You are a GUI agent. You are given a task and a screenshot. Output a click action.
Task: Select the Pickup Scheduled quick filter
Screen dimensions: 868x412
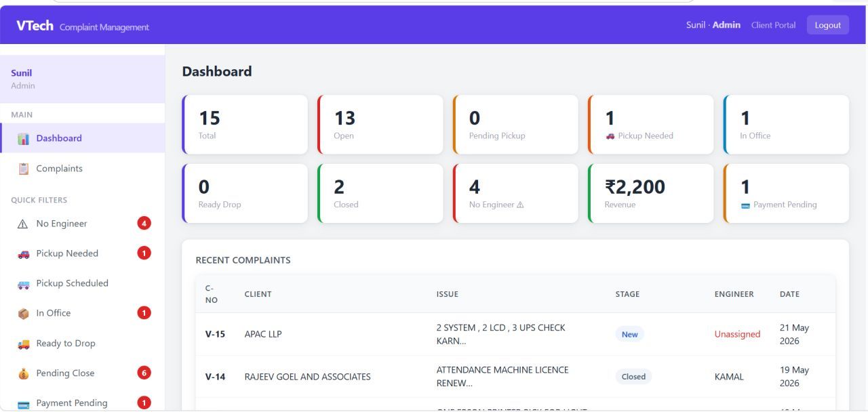coord(82,283)
